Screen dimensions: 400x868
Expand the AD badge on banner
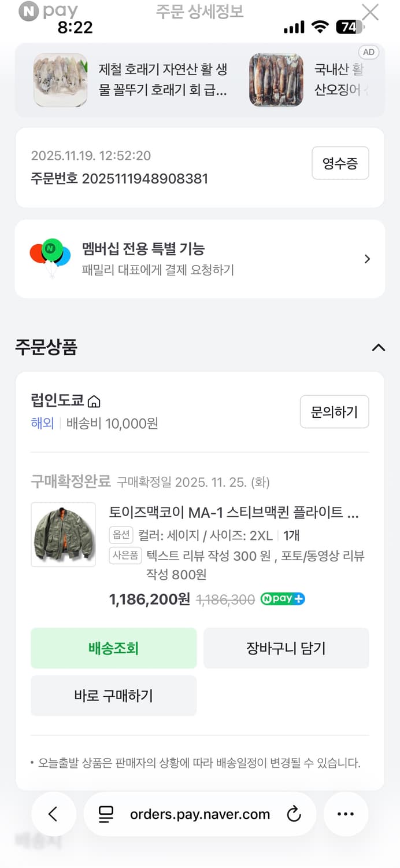368,52
